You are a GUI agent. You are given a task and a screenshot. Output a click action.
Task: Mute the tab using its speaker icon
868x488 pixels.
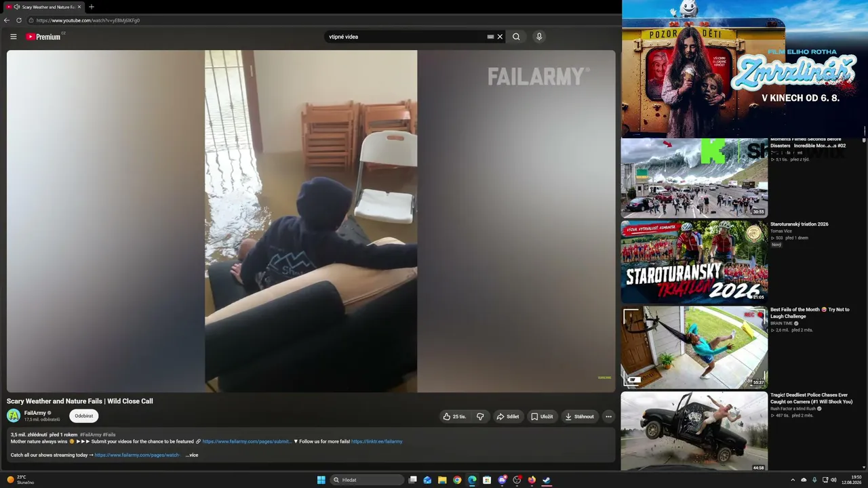pos(16,7)
